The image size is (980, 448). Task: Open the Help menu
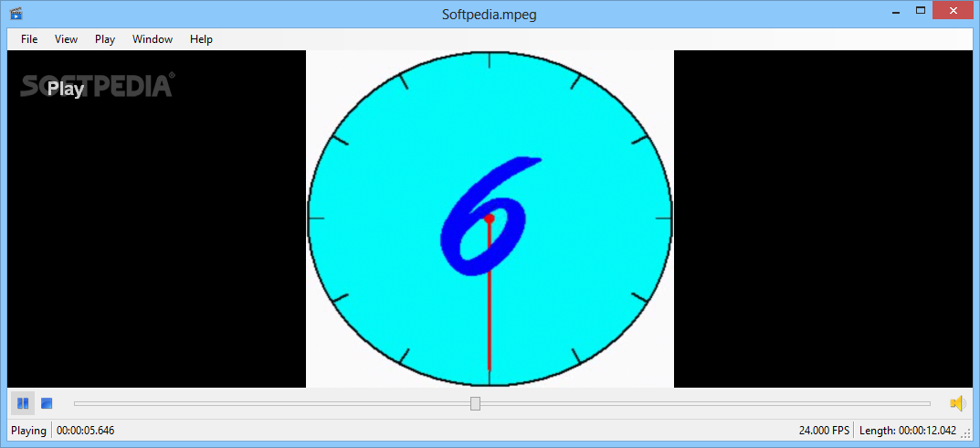pos(201,38)
